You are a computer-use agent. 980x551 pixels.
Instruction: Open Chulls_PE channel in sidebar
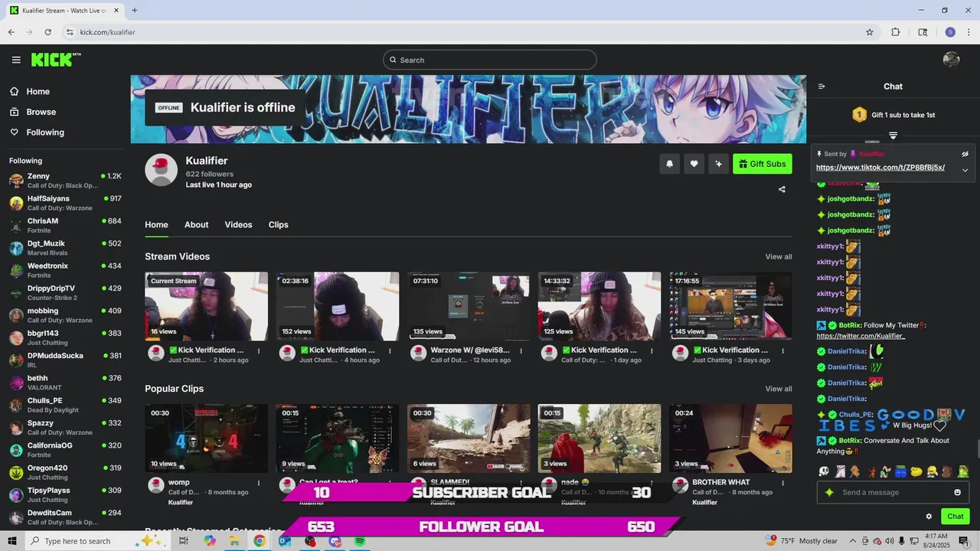click(65, 405)
